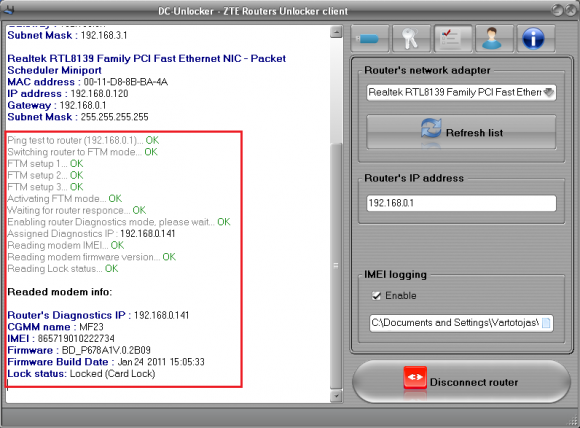
Task: Click the 'Activating FTM mode' line
Action: pos(64,199)
